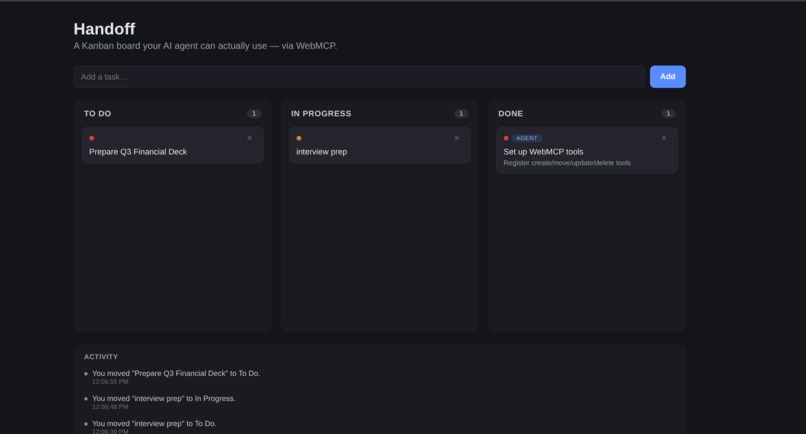The height and width of the screenshot is (434, 806).
Task: Click activity entry moved interview prep to In Progress
Action: pos(163,399)
